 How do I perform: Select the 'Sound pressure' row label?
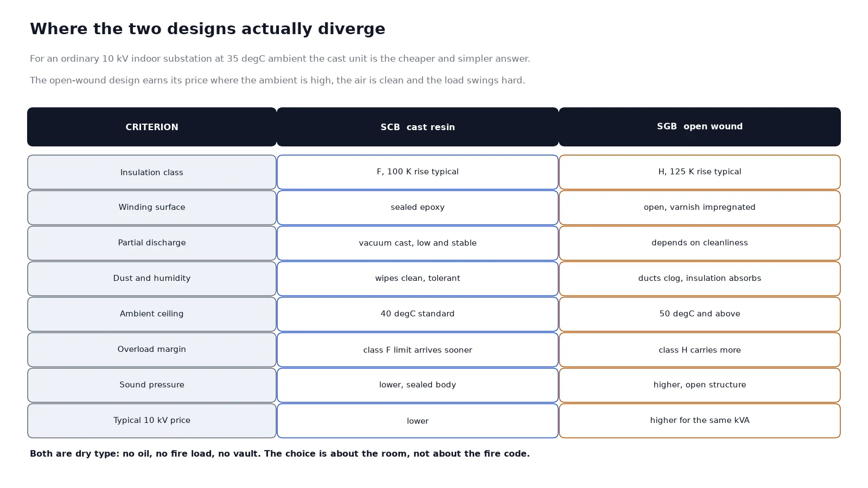point(152,385)
